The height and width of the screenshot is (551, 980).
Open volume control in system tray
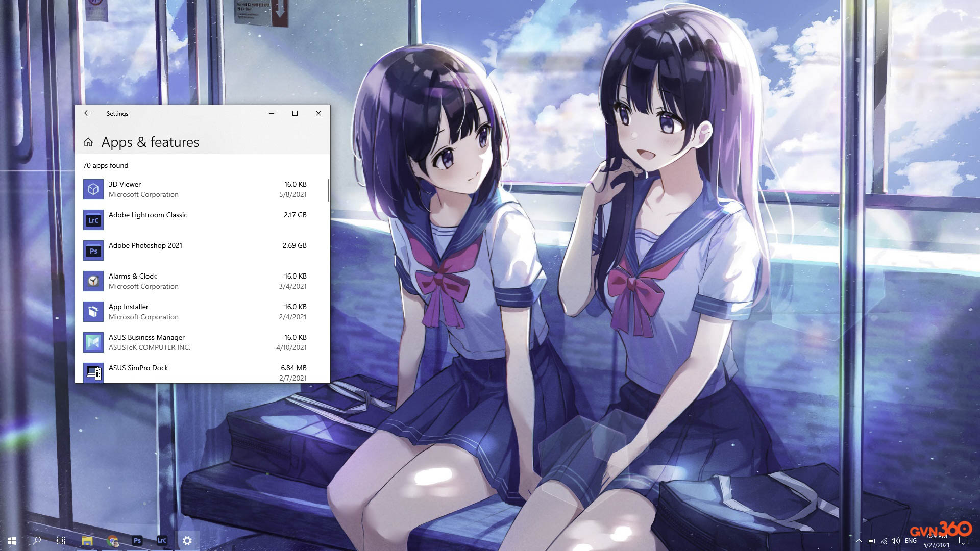(x=896, y=541)
